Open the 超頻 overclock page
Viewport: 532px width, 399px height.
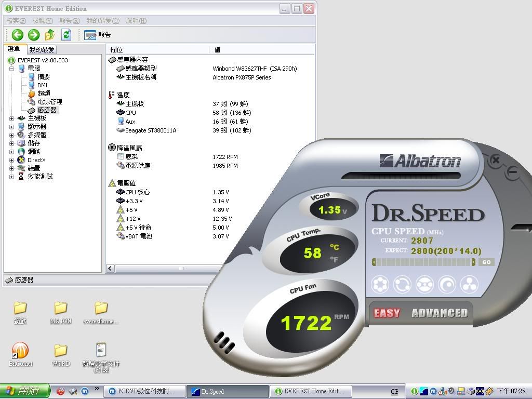44,94
